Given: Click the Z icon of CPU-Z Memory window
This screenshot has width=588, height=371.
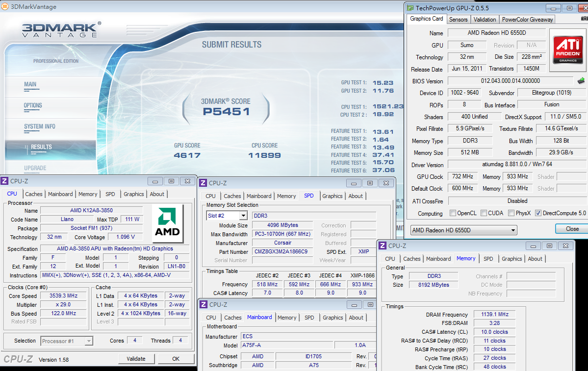Looking at the screenshot, I should [383, 246].
